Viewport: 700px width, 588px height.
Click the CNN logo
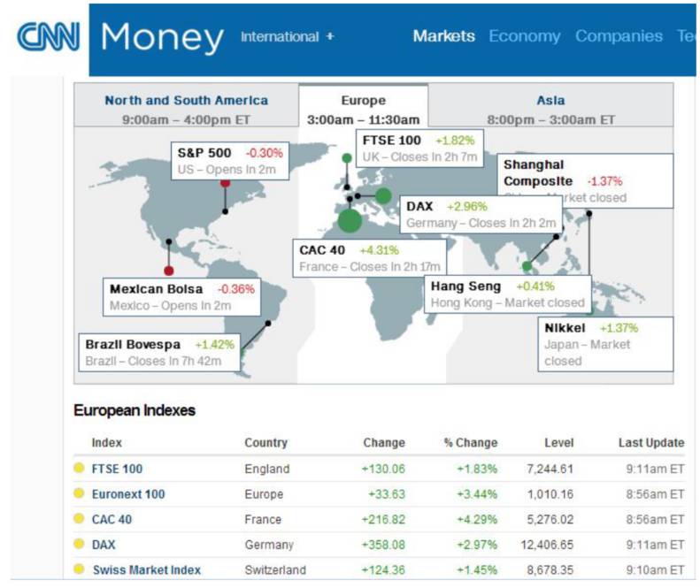coord(49,36)
